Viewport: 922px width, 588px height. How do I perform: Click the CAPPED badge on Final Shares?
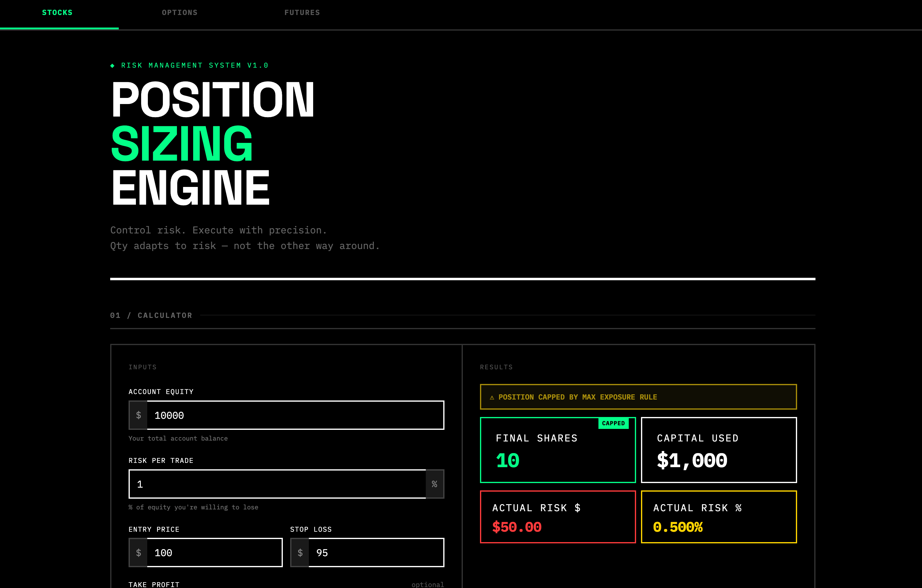pos(613,423)
